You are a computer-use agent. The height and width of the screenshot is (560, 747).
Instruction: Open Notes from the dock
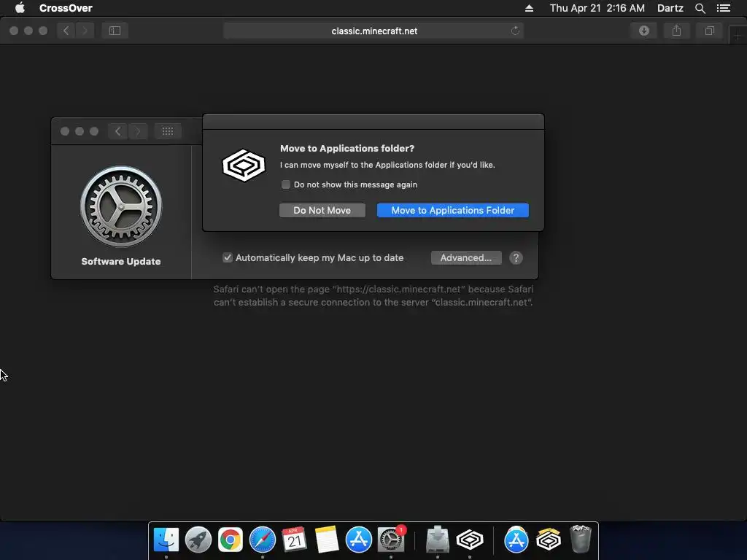[326, 540]
